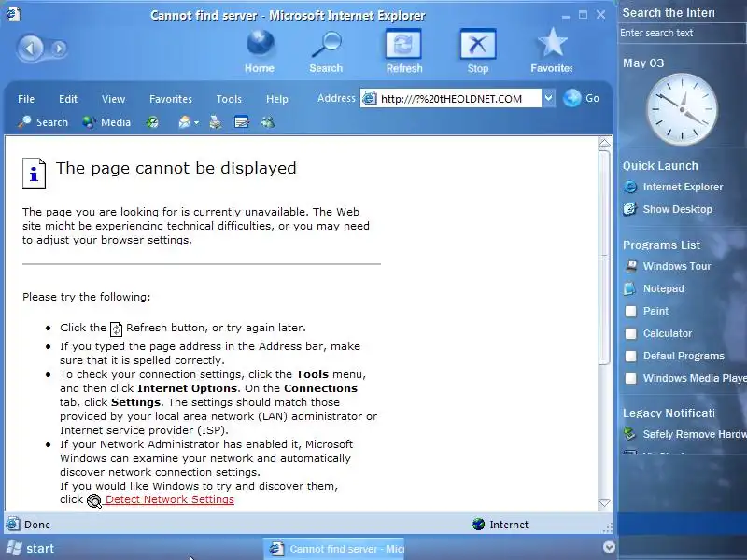This screenshot has height=560, width=747.
Task: Open the Favorites menu
Action: pyautogui.click(x=171, y=99)
